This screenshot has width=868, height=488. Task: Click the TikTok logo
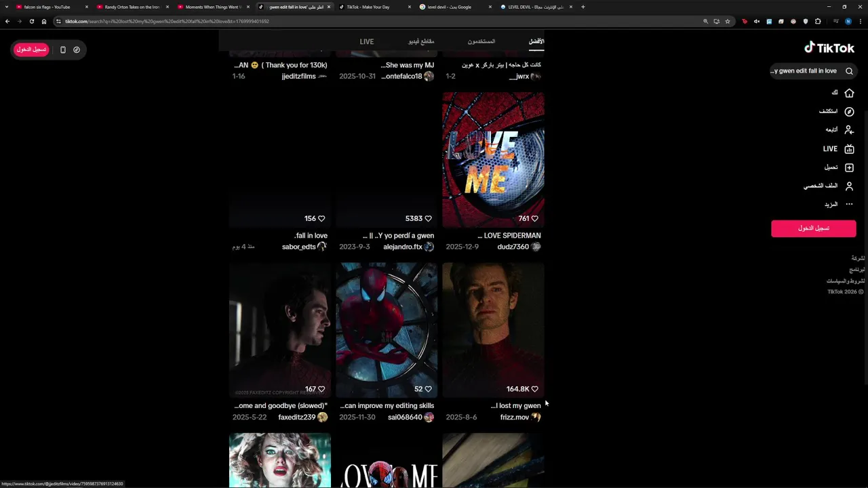pos(829,47)
